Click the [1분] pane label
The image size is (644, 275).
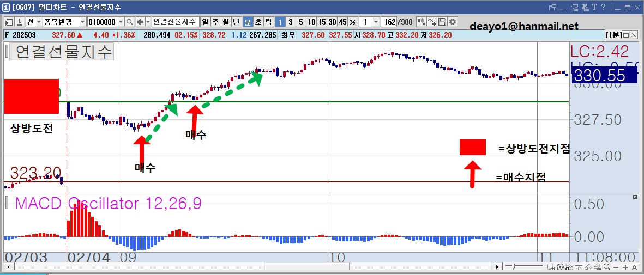click(x=614, y=35)
